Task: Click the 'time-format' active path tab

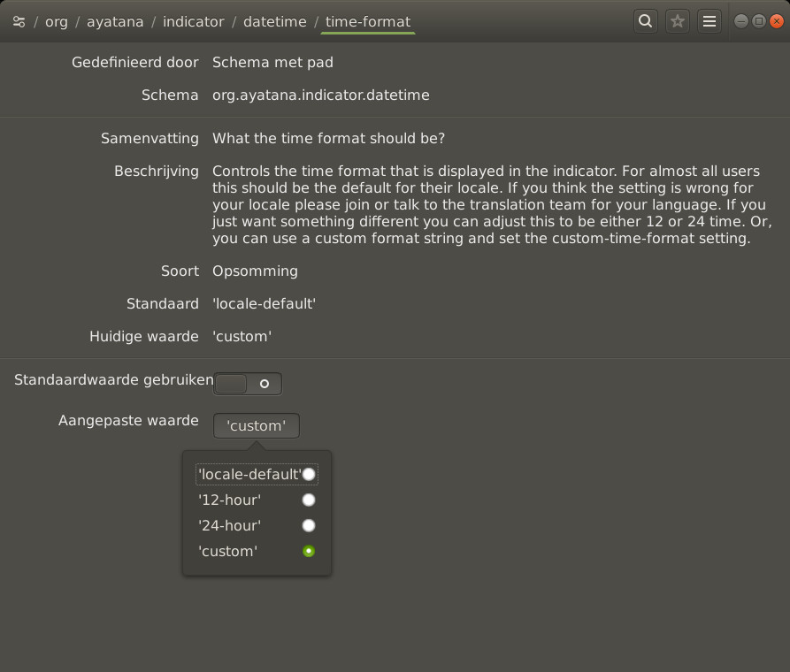Action: point(367,21)
